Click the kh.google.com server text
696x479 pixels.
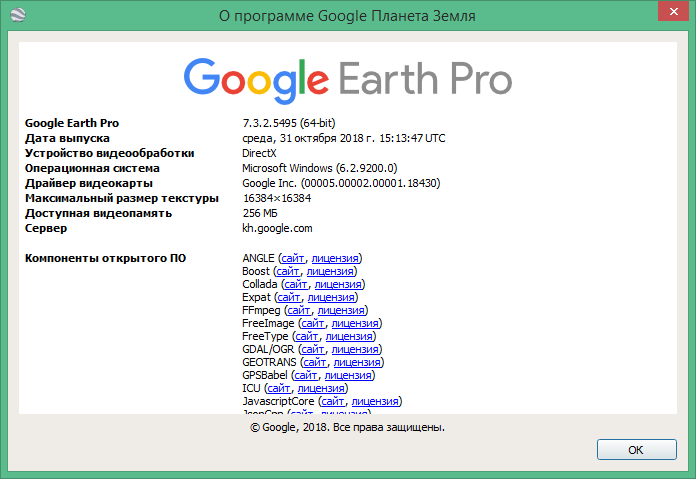[x=277, y=228]
